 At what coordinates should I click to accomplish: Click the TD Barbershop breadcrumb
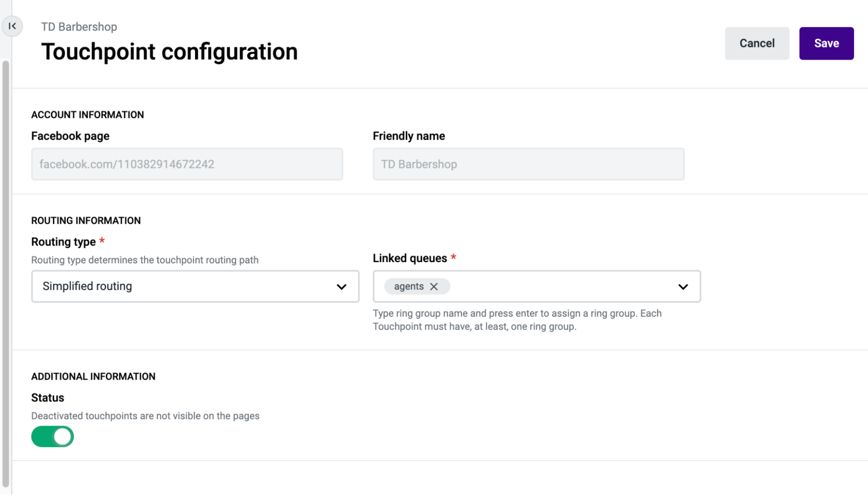[79, 27]
